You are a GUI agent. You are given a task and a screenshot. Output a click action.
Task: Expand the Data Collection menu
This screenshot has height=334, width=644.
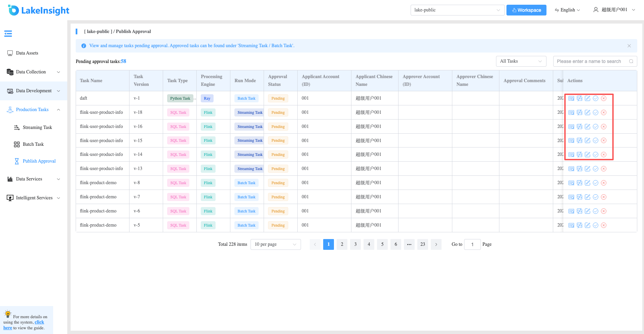34,72
